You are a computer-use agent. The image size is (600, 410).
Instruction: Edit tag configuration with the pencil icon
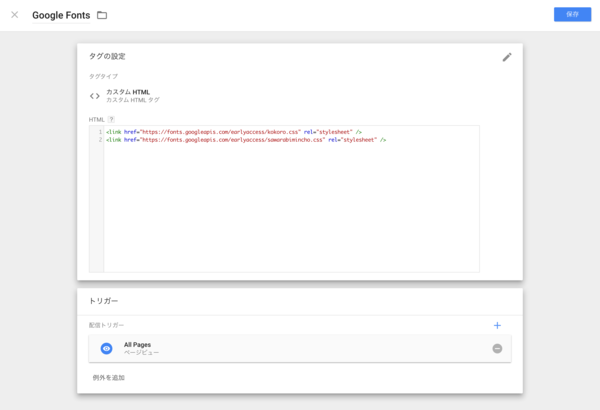[x=507, y=57]
